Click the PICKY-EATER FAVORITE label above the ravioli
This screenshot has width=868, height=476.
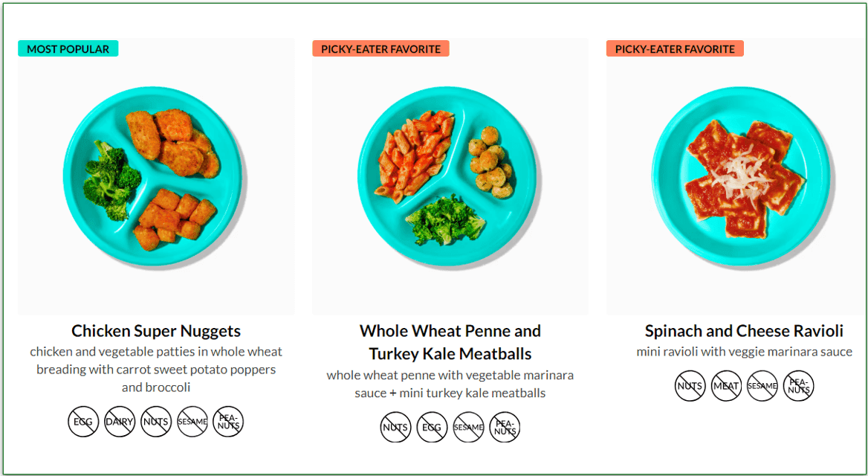[675, 47]
